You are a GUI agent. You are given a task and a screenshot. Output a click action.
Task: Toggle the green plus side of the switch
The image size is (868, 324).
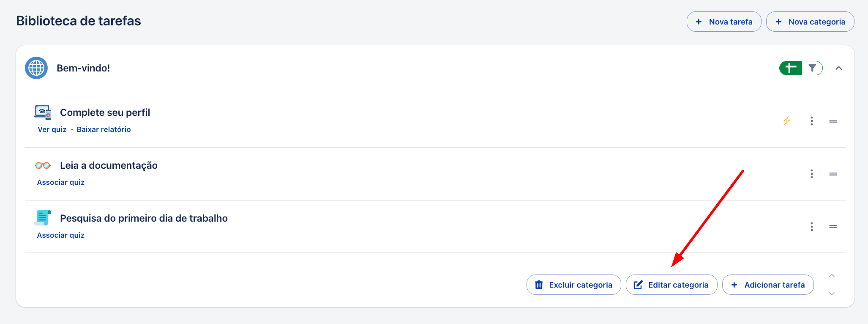coord(791,68)
